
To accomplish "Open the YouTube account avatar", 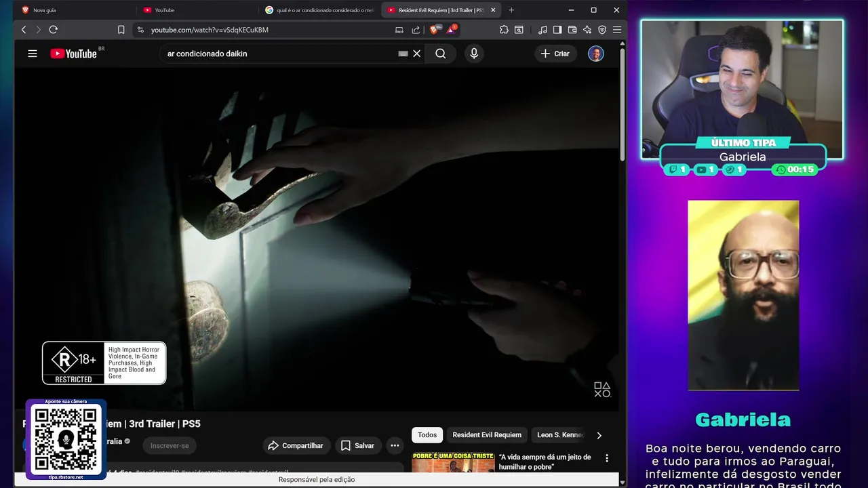I will pos(596,54).
